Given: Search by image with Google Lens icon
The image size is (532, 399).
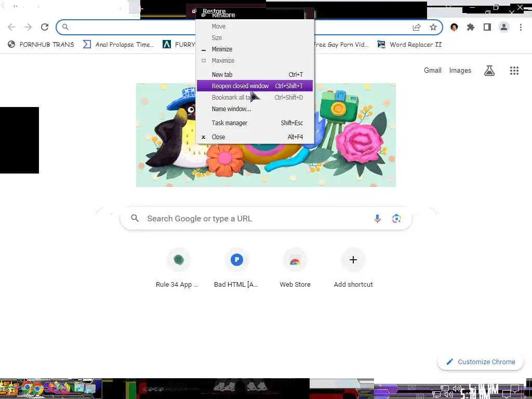Looking at the screenshot, I should point(396,219).
